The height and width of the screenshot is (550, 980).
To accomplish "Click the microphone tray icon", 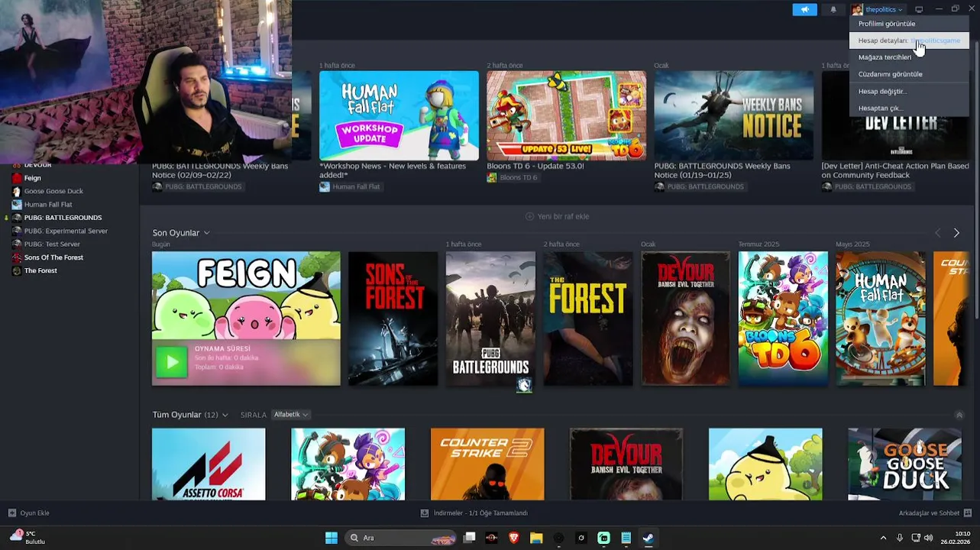I will click(900, 538).
